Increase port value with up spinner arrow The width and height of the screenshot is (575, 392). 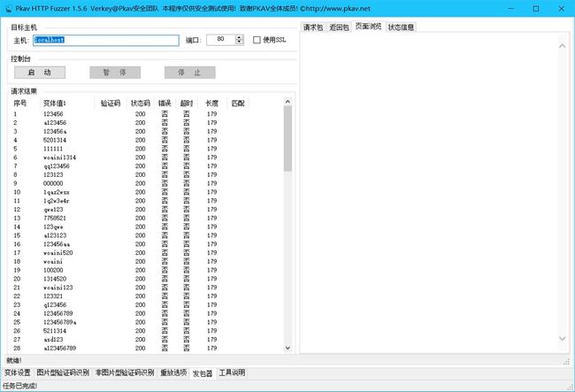coord(239,37)
